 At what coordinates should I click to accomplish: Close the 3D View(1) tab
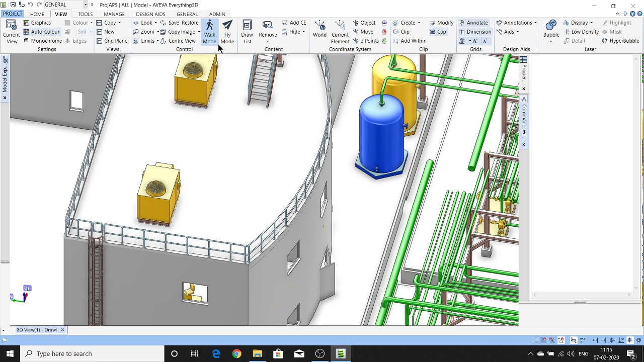pos(62,330)
